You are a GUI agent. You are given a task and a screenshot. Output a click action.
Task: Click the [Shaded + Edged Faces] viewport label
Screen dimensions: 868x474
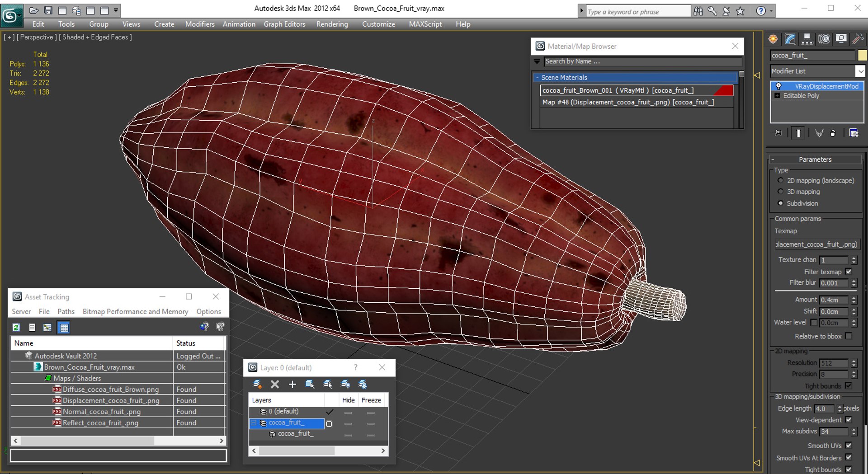click(95, 37)
